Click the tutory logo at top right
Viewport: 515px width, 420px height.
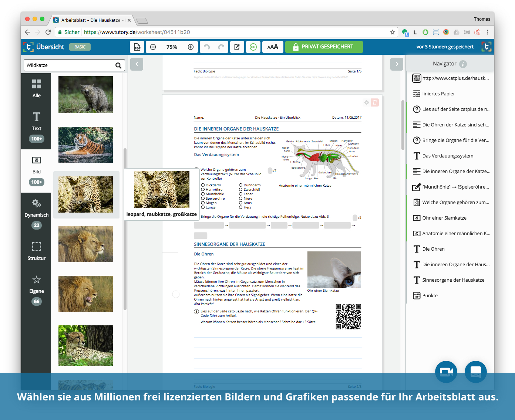486,47
